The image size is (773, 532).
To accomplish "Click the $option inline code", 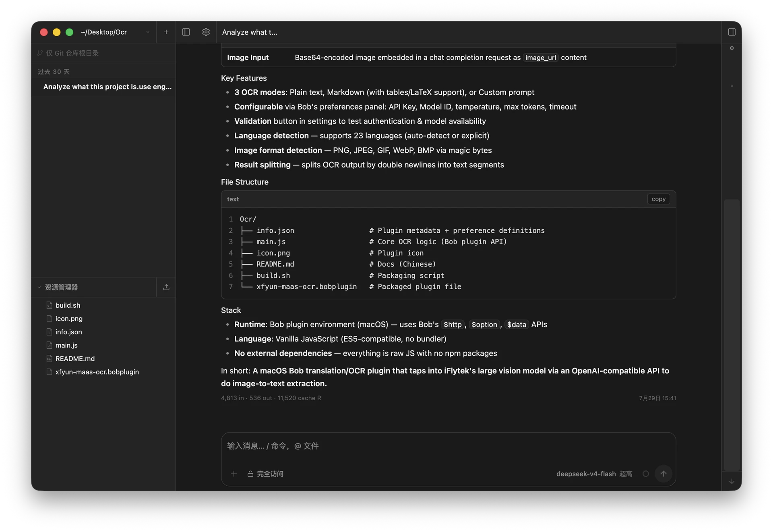I will pyautogui.click(x=484, y=325).
